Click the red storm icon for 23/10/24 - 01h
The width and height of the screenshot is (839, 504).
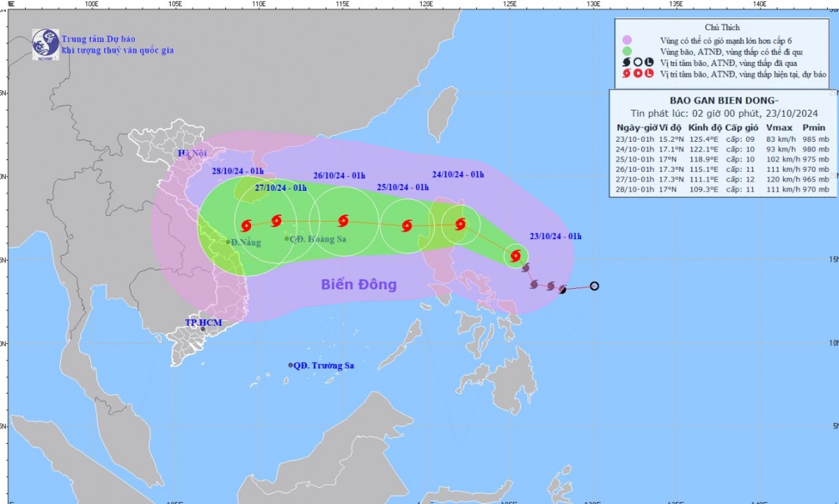click(516, 257)
